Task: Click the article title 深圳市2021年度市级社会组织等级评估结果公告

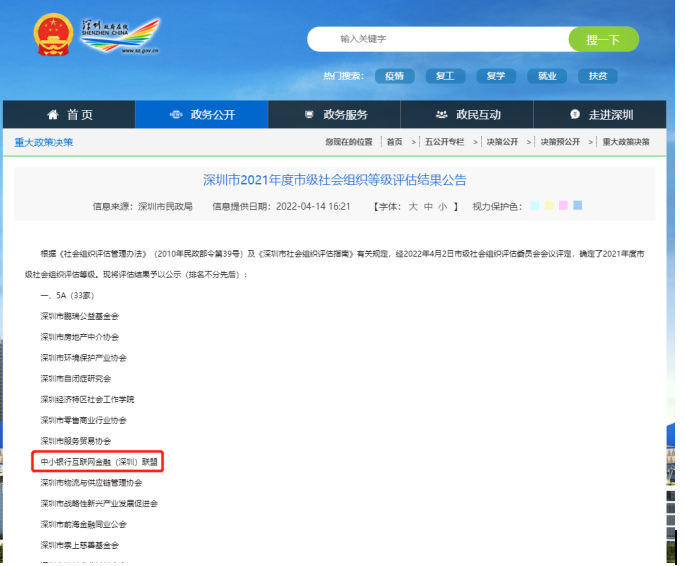Action: [x=335, y=180]
